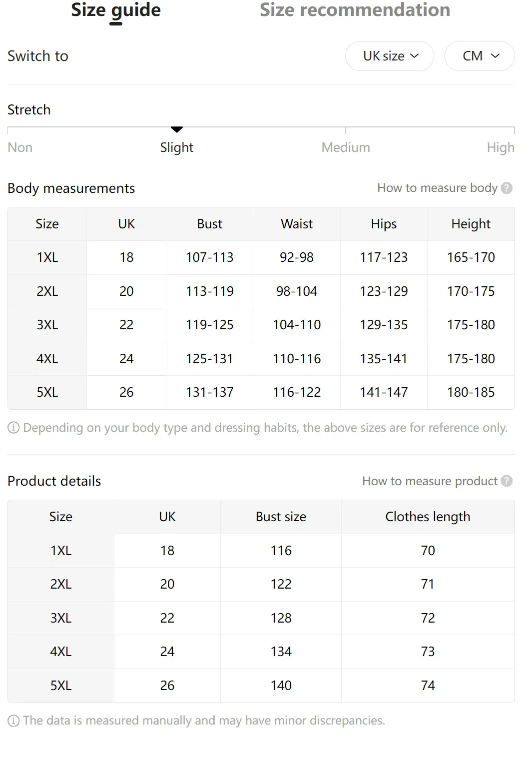Click the help icon beside How to measure product
The height and width of the screenshot is (757, 532).
tap(507, 481)
